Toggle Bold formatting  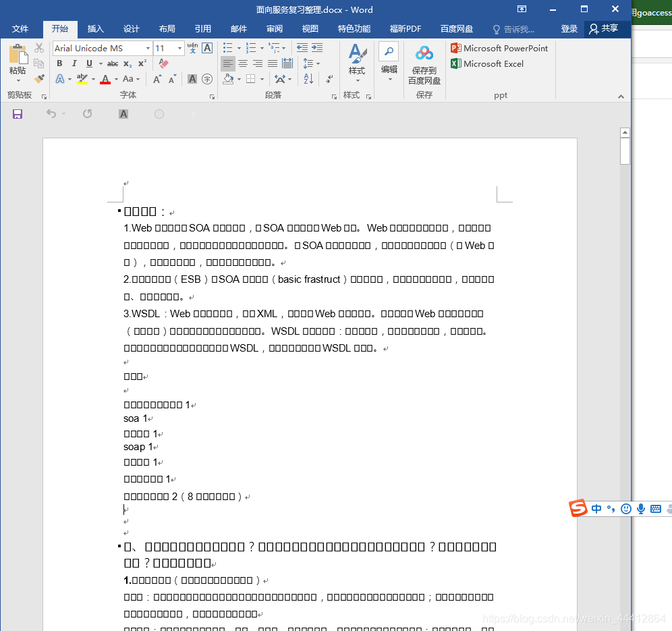59,63
